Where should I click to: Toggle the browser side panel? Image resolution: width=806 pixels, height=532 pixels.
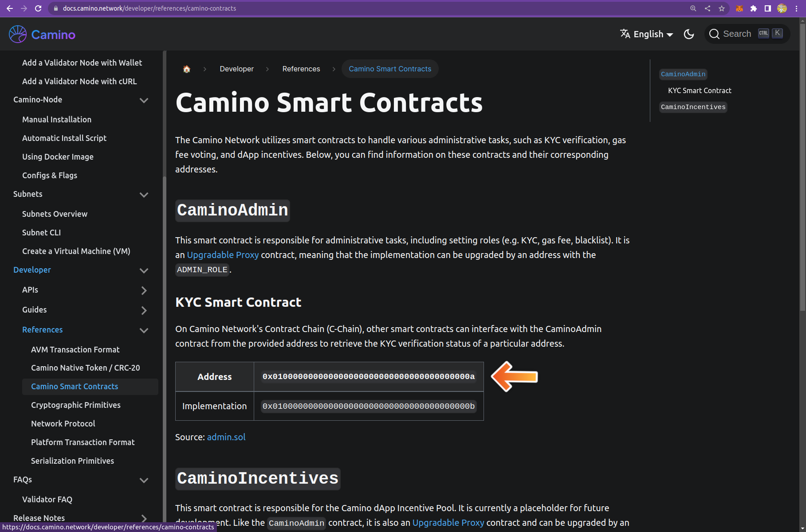[768, 8]
